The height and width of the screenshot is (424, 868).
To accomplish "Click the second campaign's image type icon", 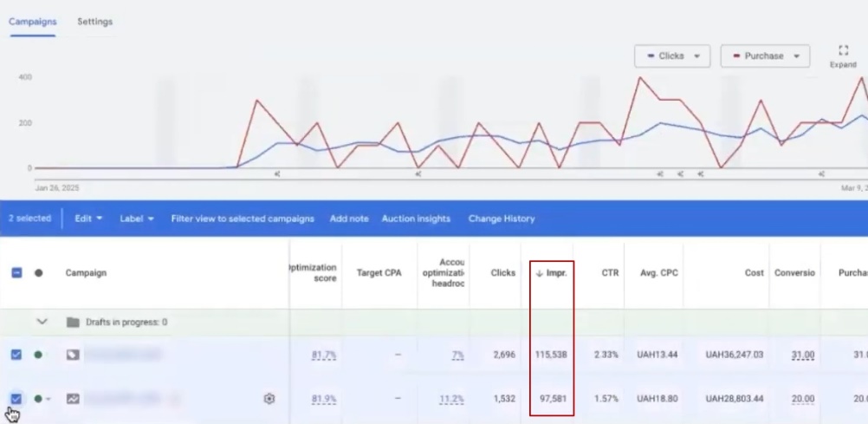I will coord(73,399).
